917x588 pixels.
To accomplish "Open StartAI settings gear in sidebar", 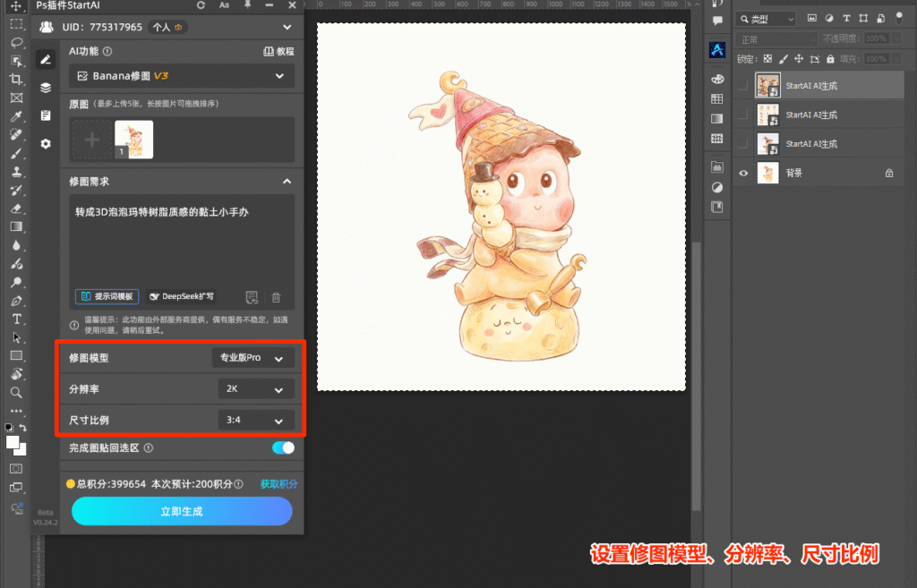I will tap(46, 143).
